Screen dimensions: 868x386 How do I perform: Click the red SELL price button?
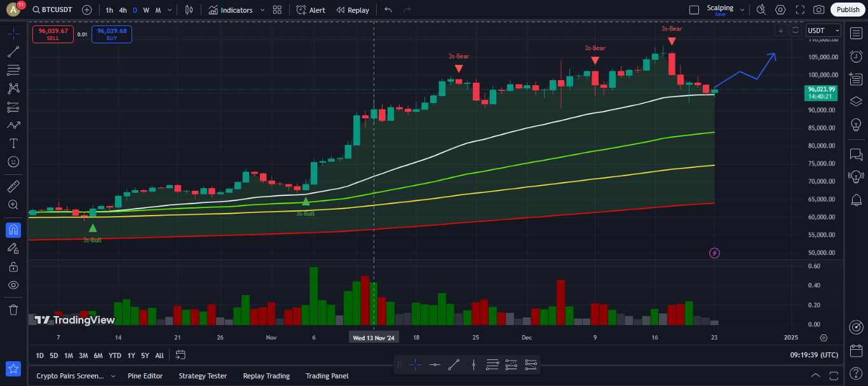coord(53,34)
